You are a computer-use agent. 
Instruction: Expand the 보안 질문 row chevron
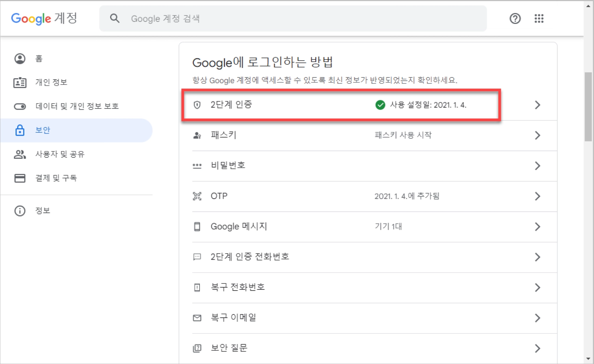tap(537, 348)
